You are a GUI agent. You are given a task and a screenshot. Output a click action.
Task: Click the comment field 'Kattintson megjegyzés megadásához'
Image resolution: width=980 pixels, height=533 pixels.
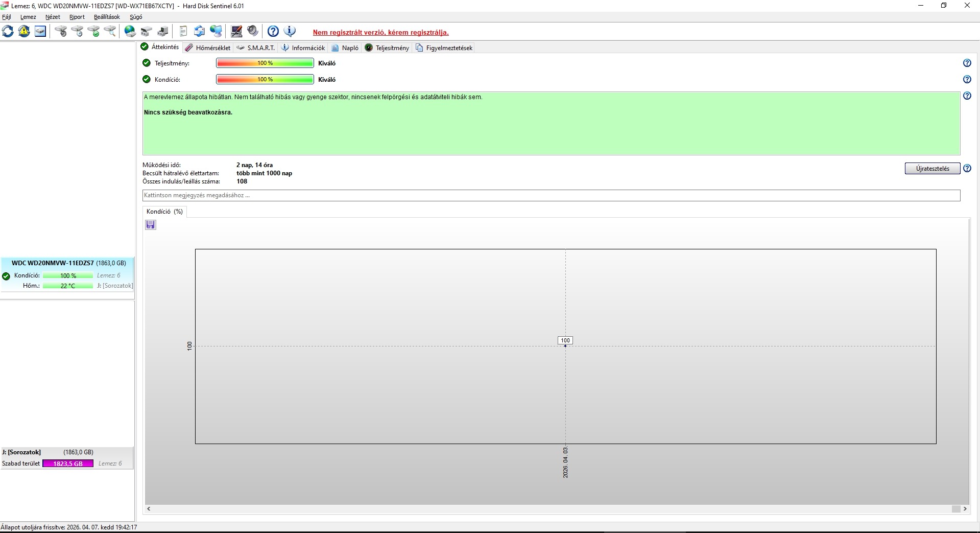pos(551,195)
